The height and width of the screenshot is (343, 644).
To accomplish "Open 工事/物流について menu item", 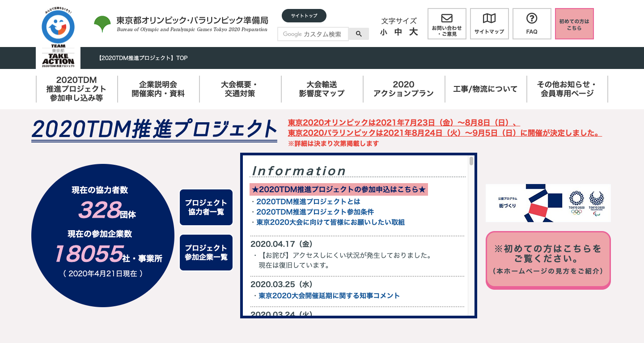I will (485, 89).
